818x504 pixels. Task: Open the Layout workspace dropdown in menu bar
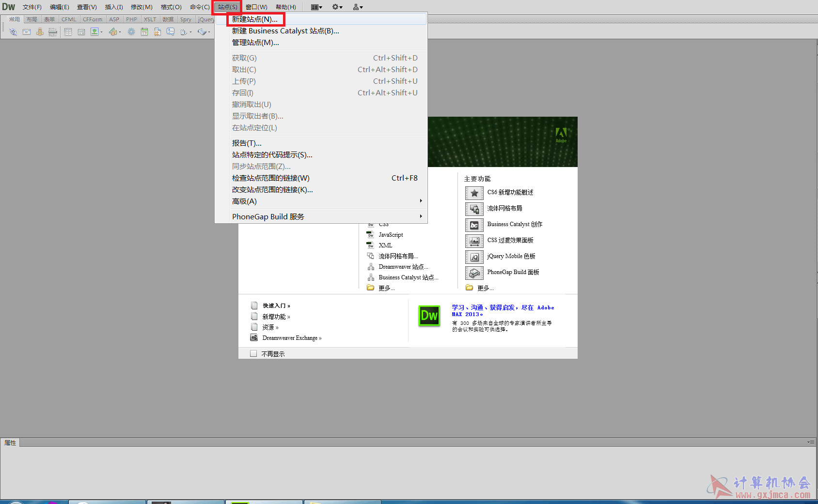tap(316, 7)
